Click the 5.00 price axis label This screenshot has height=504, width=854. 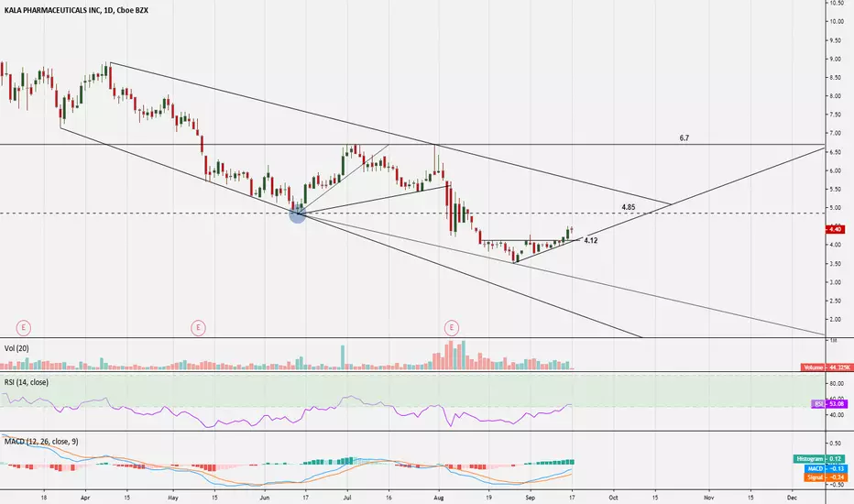tap(836, 208)
